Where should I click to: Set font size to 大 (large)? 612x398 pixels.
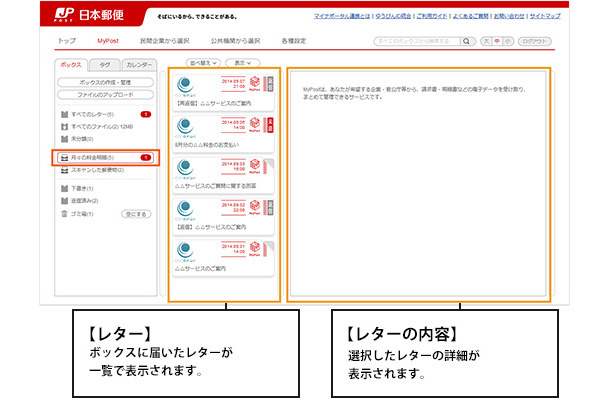pos(486,41)
